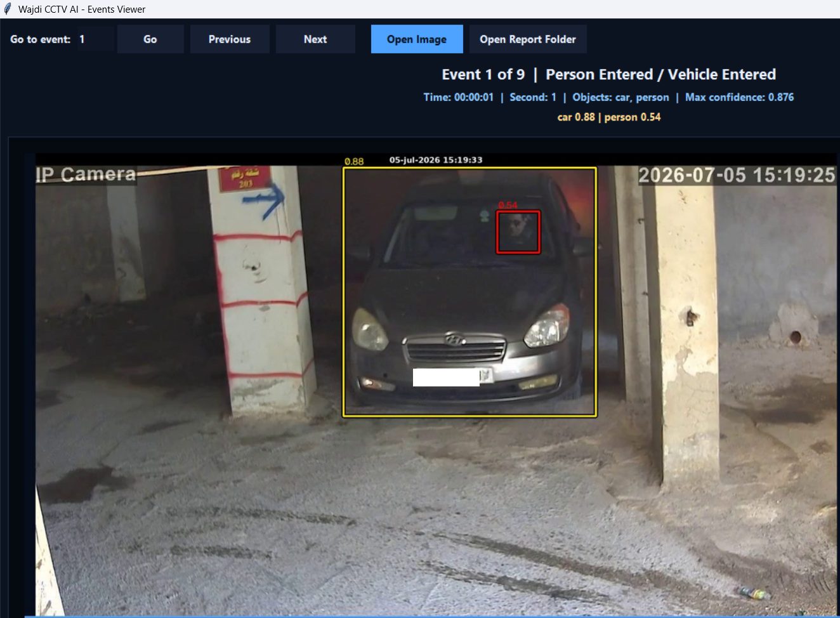The height and width of the screenshot is (618, 840).
Task: Focus the Go to event number field
Action: point(95,39)
